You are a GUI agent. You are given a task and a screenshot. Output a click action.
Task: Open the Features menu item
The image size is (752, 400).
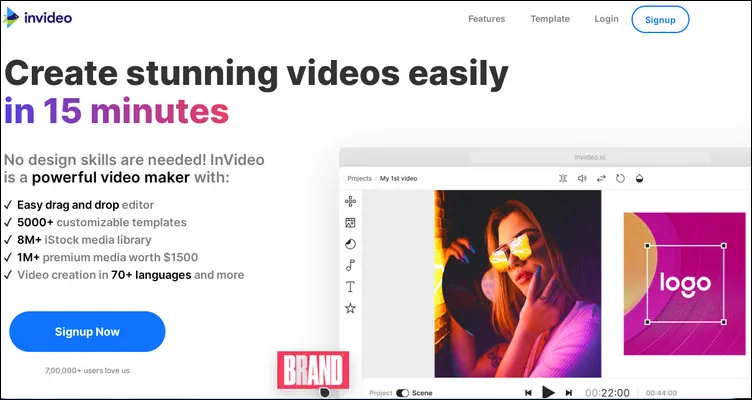pyautogui.click(x=486, y=19)
